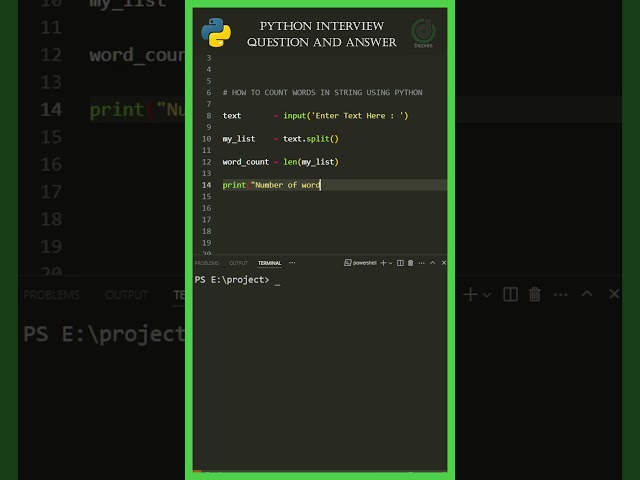Click the input('Enter Text Here : ') call
The height and width of the screenshot is (480, 640).
[346, 116]
